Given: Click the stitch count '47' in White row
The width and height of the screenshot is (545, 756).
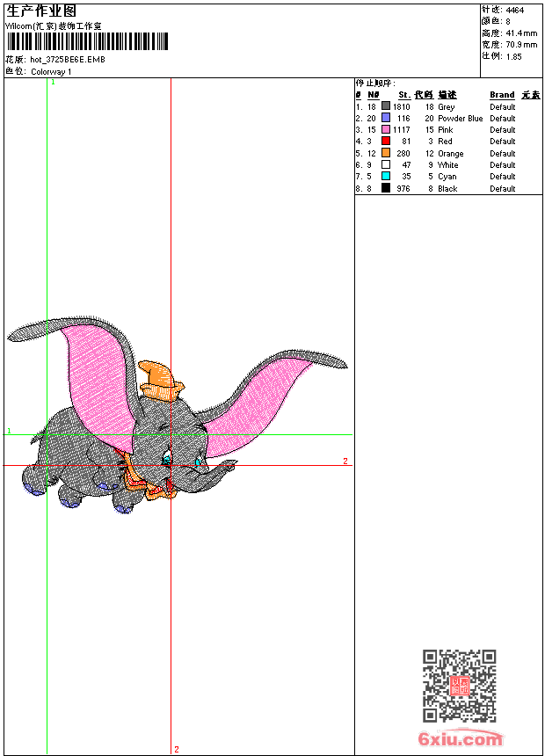Looking at the screenshot, I should (x=406, y=165).
